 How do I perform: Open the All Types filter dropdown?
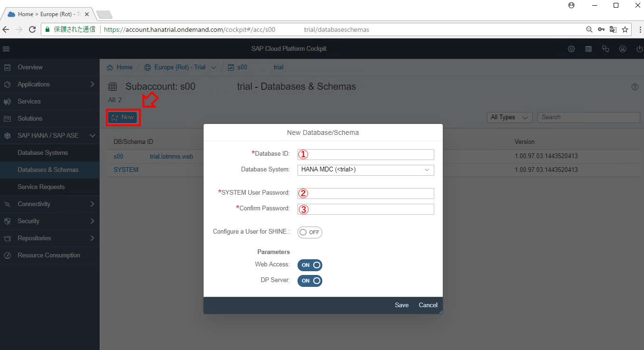click(x=509, y=117)
